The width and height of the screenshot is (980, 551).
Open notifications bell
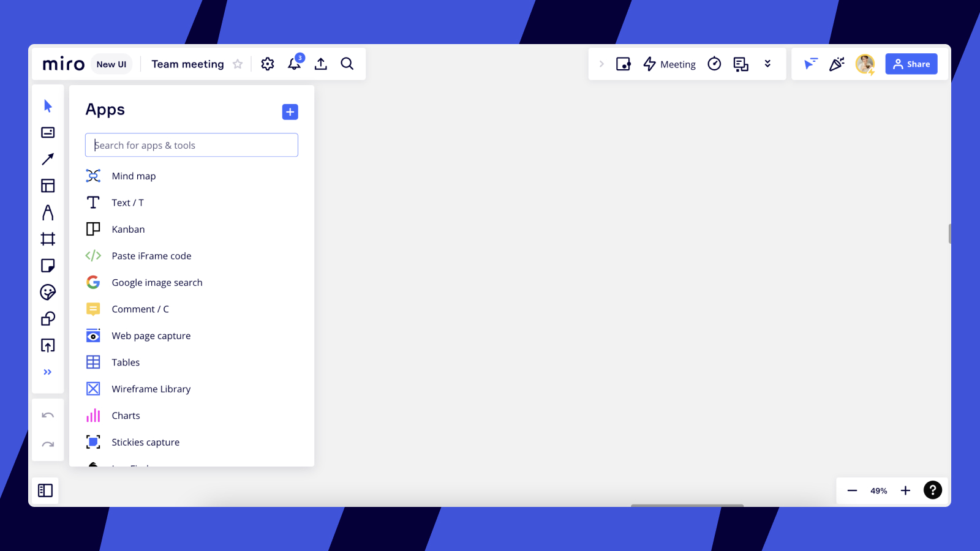pyautogui.click(x=295, y=64)
